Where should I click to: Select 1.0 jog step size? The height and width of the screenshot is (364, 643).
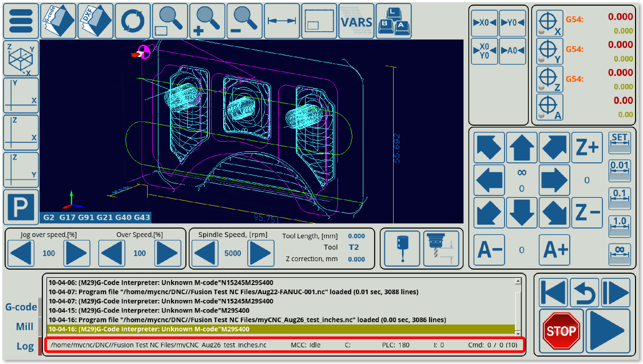619,226
